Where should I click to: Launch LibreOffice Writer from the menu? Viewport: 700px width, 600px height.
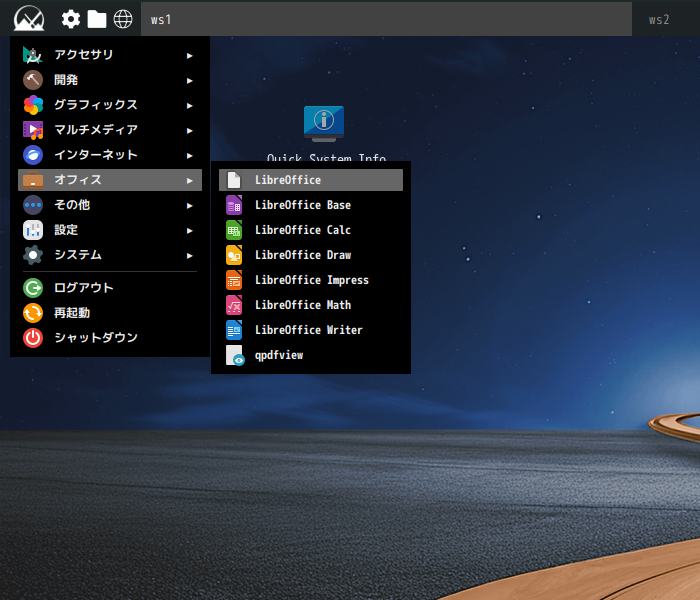(x=311, y=330)
